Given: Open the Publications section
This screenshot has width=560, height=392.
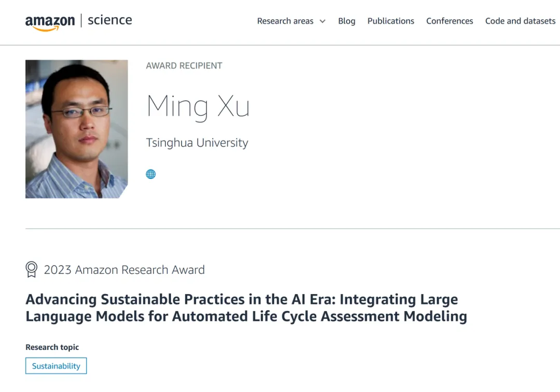Looking at the screenshot, I should [x=390, y=21].
